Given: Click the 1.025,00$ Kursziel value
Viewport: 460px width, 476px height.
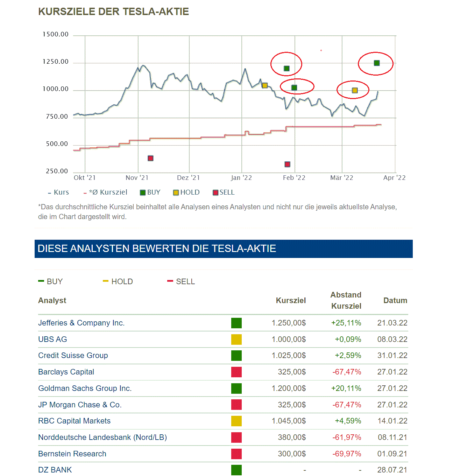Looking at the screenshot, I should click(289, 355).
